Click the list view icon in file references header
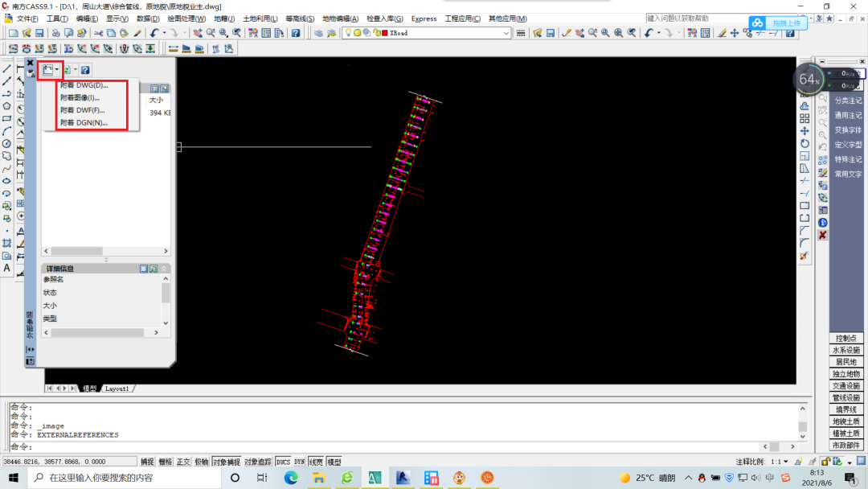 [x=154, y=88]
